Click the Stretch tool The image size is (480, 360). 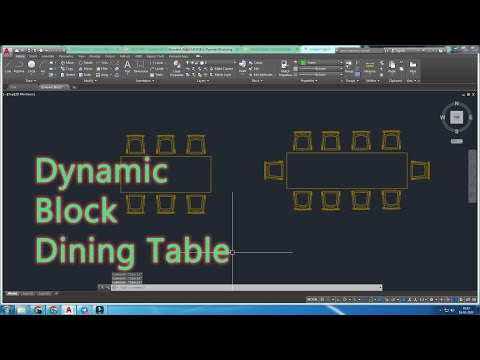pos(68,75)
